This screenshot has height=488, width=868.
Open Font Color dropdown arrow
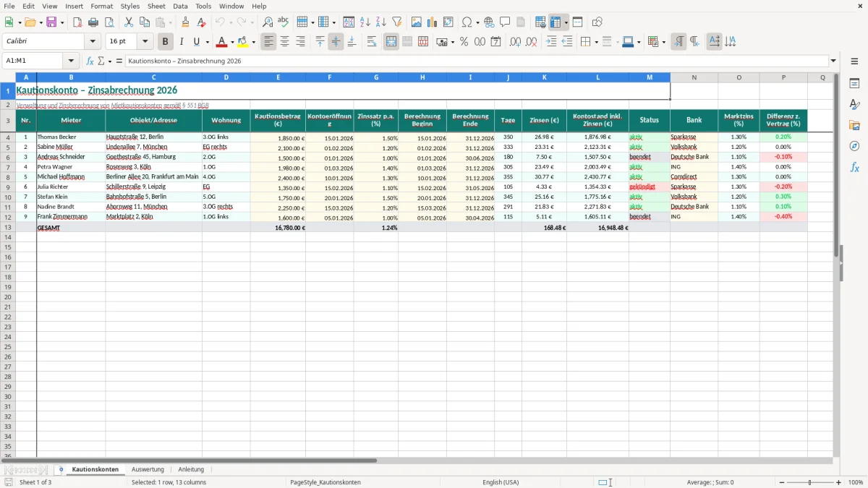point(231,42)
